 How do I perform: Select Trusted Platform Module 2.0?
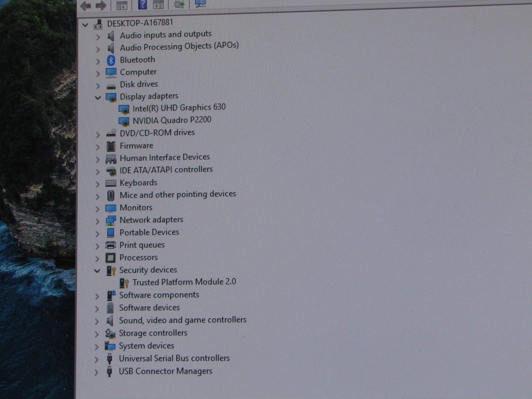184,282
